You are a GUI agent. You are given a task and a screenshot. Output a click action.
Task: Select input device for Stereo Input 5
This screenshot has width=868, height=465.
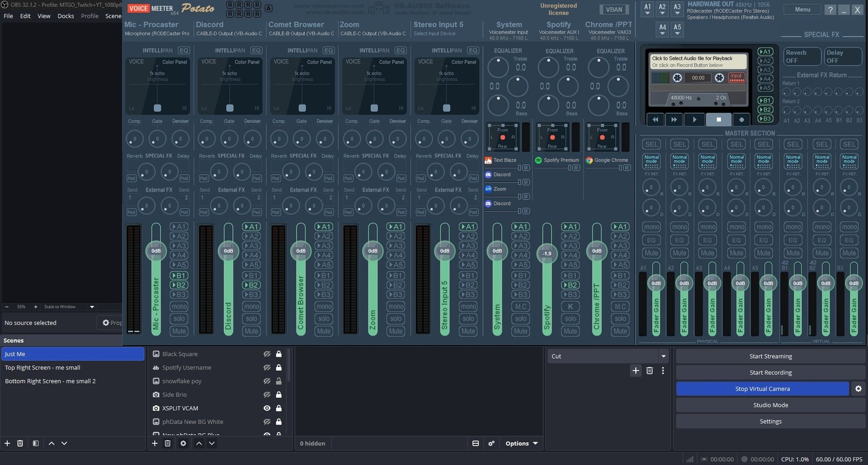click(x=435, y=34)
